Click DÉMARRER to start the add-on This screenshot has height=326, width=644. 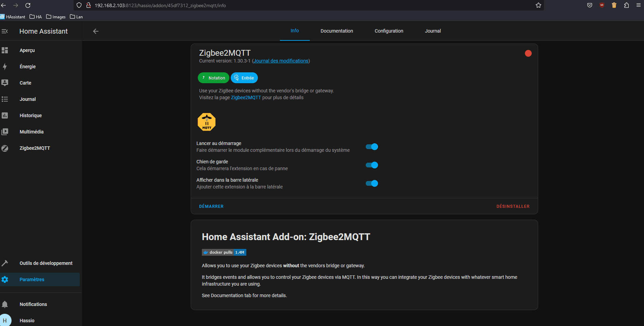[211, 206]
